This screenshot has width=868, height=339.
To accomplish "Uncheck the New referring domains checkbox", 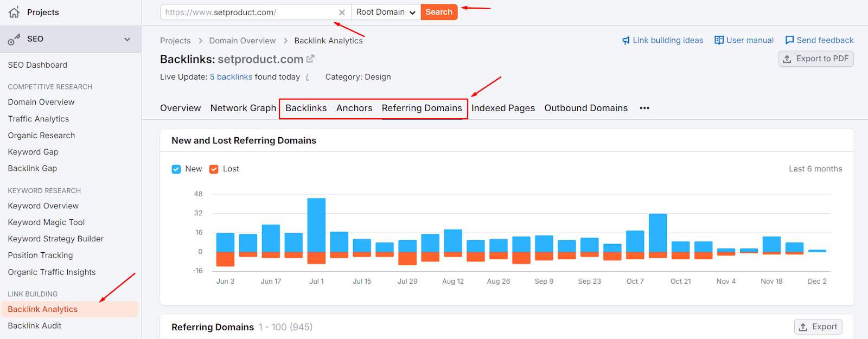I will pyautogui.click(x=176, y=169).
